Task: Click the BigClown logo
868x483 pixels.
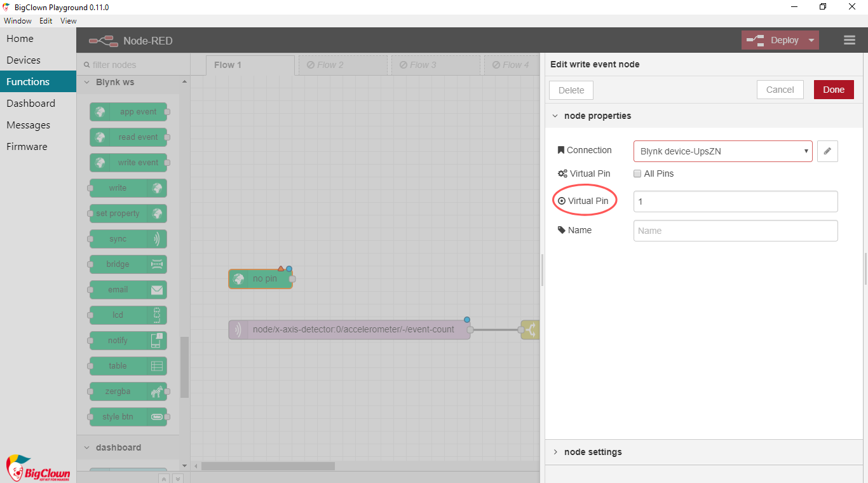Action: 37,468
